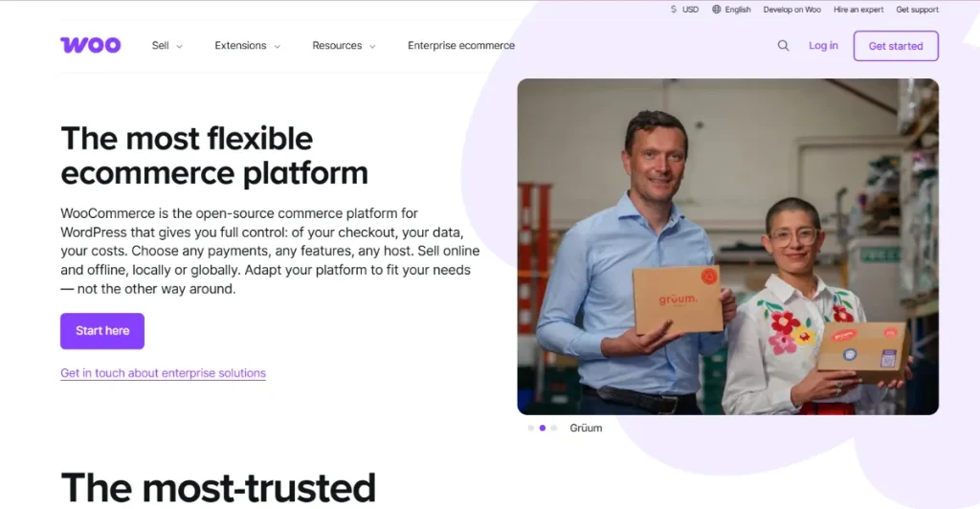Click the dollar currency icon
Screen dimensions: 980x509
coord(673,10)
